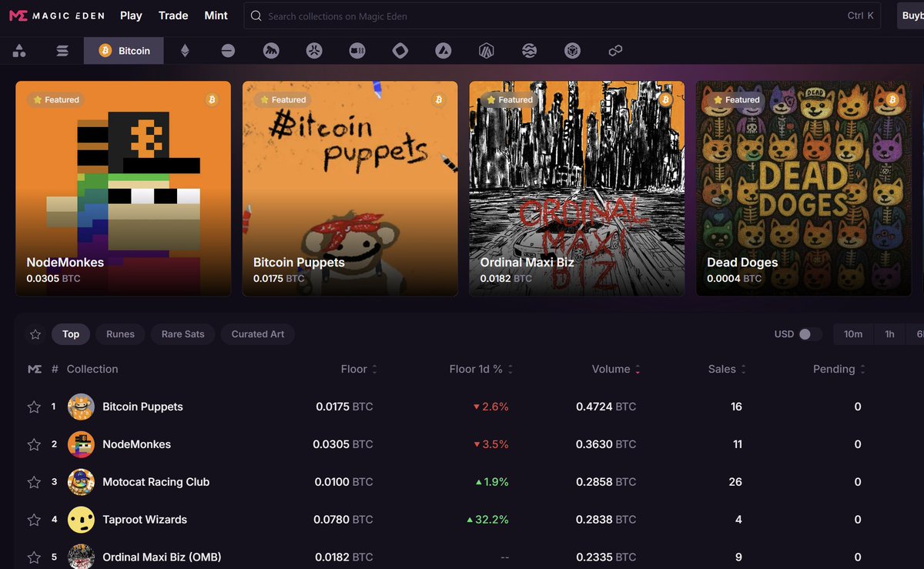The image size is (924, 569).
Task: Set time range to 1h
Action: pyautogui.click(x=889, y=334)
